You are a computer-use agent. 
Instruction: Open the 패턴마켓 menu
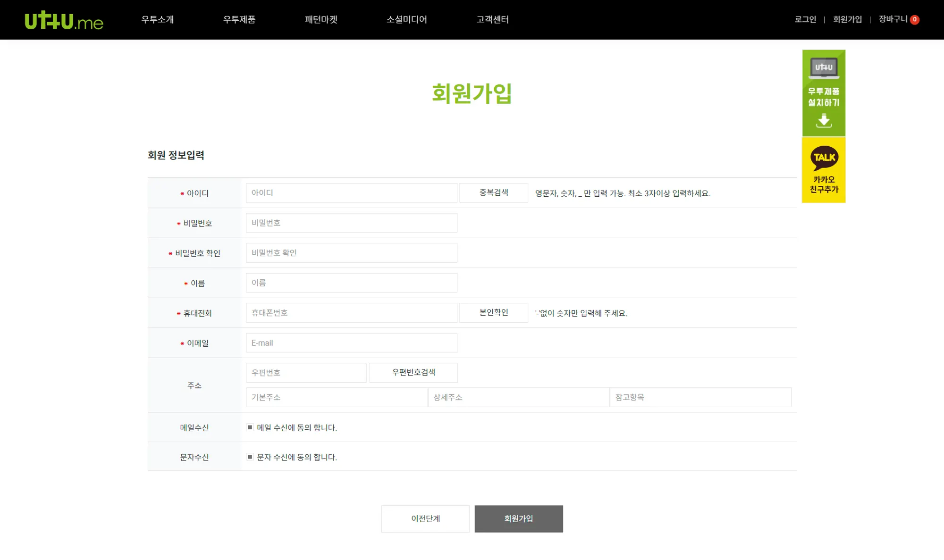[321, 19]
